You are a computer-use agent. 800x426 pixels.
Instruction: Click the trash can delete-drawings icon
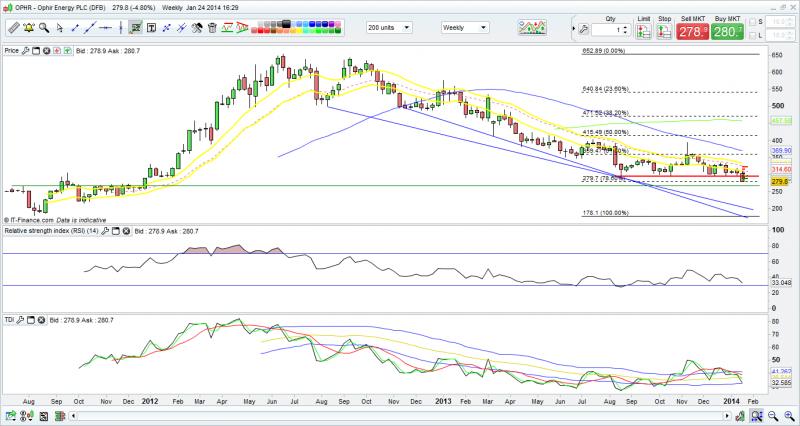(x=212, y=28)
